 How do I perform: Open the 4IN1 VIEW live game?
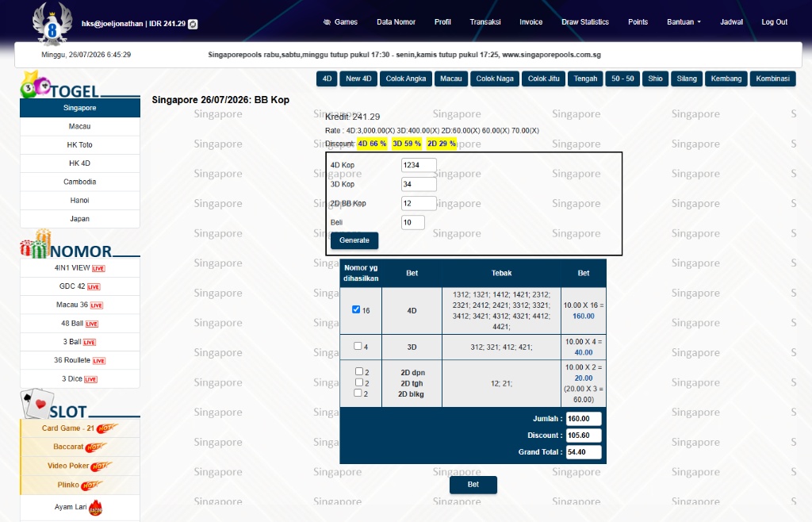(80, 267)
